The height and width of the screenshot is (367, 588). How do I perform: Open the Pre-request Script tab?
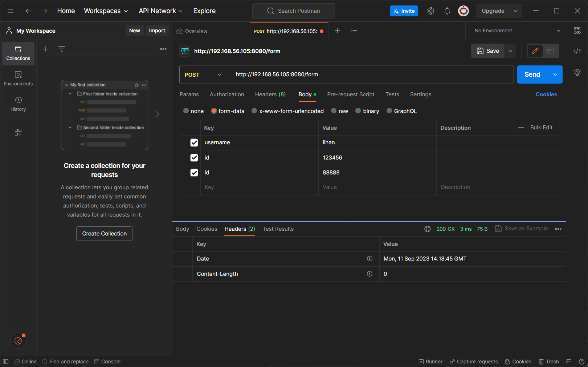click(x=351, y=94)
